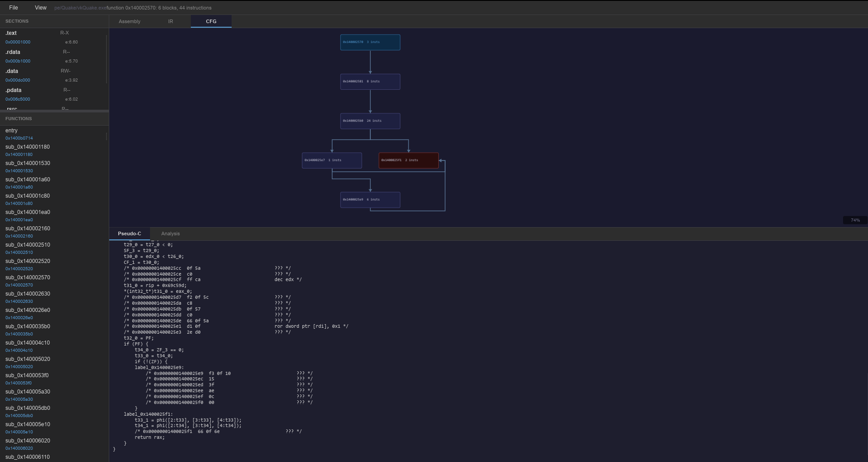The height and width of the screenshot is (462, 868).
Task: Select CFG block 0x1400025e9 with 6 insts
Action: point(370,200)
